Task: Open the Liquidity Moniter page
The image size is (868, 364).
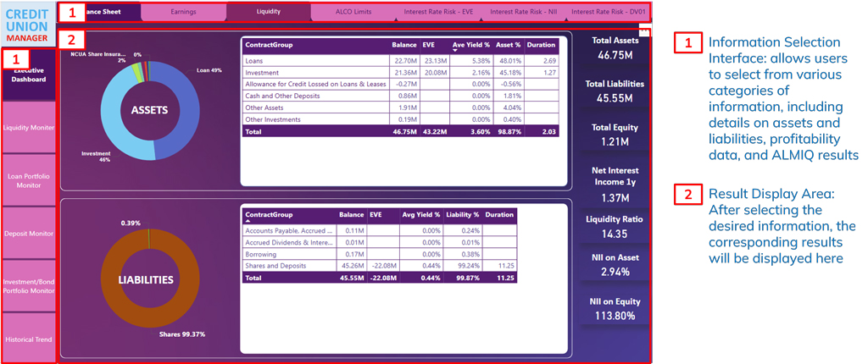Action: coord(29,128)
